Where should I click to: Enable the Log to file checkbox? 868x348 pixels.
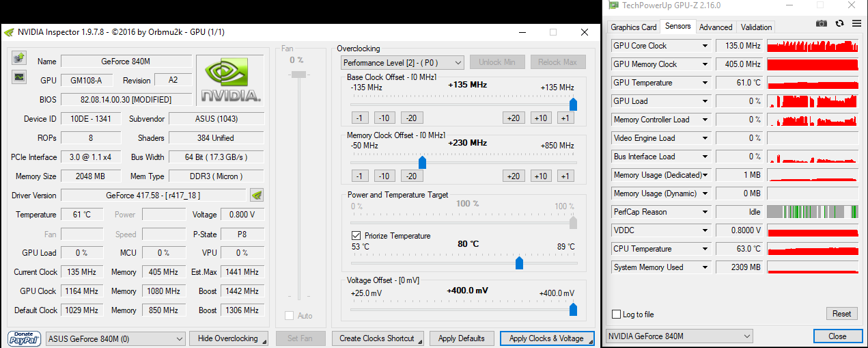click(x=617, y=314)
